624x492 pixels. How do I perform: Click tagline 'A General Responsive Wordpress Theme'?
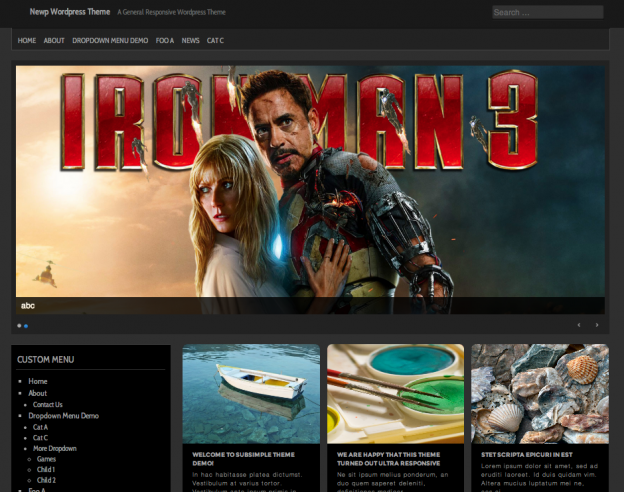click(172, 12)
